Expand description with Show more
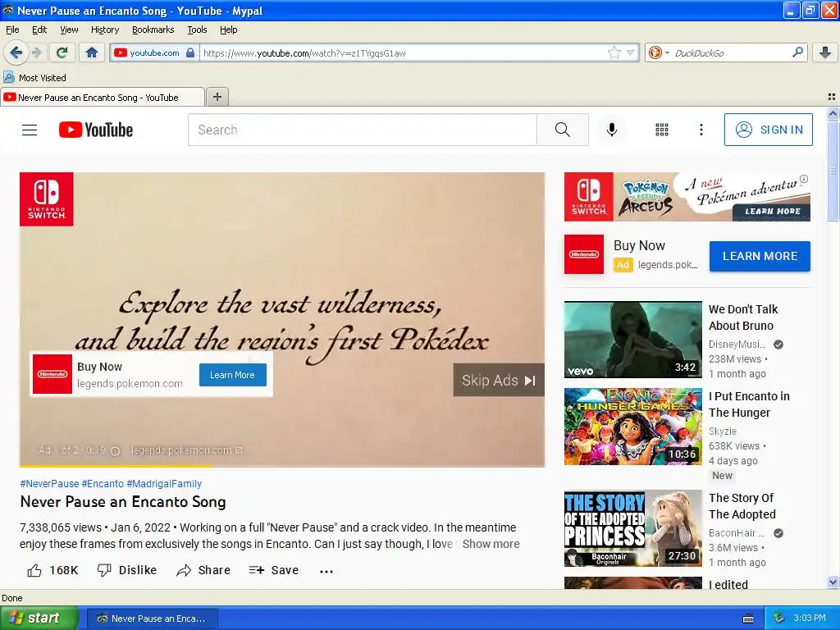This screenshot has width=840, height=630. tap(491, 544)
